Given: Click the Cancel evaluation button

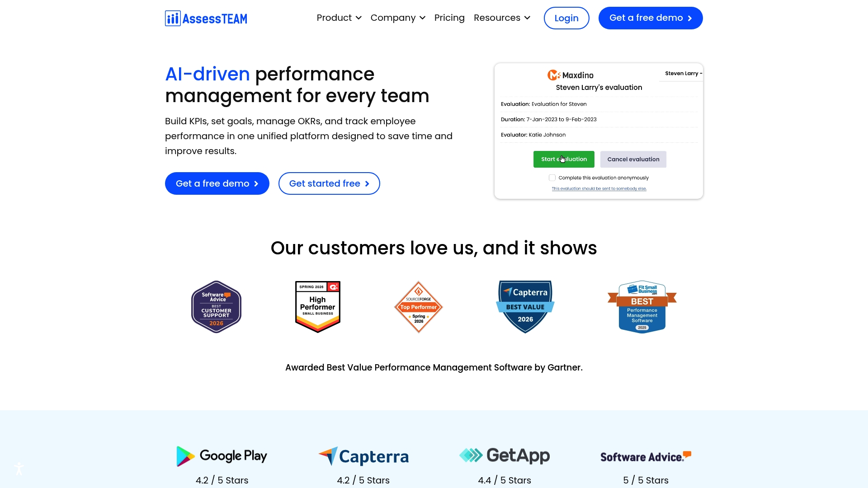Looking at the screenshot, I should 633,159.
